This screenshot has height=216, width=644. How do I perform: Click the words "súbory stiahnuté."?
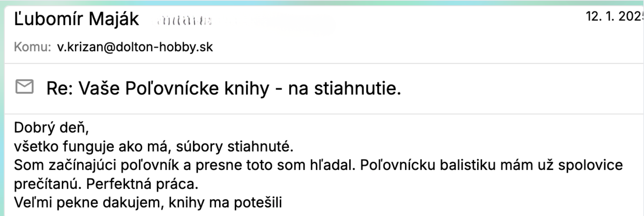pos(235,146)
